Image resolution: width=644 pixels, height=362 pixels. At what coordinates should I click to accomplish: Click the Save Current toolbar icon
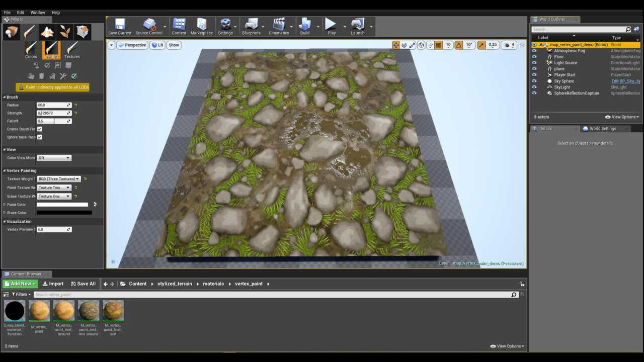tap(120, 27)
